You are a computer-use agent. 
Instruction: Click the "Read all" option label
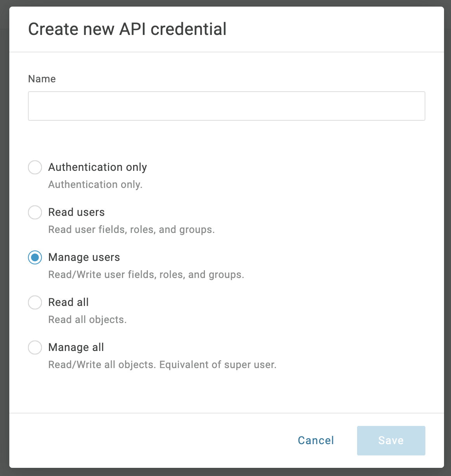[x=68, y=302]
